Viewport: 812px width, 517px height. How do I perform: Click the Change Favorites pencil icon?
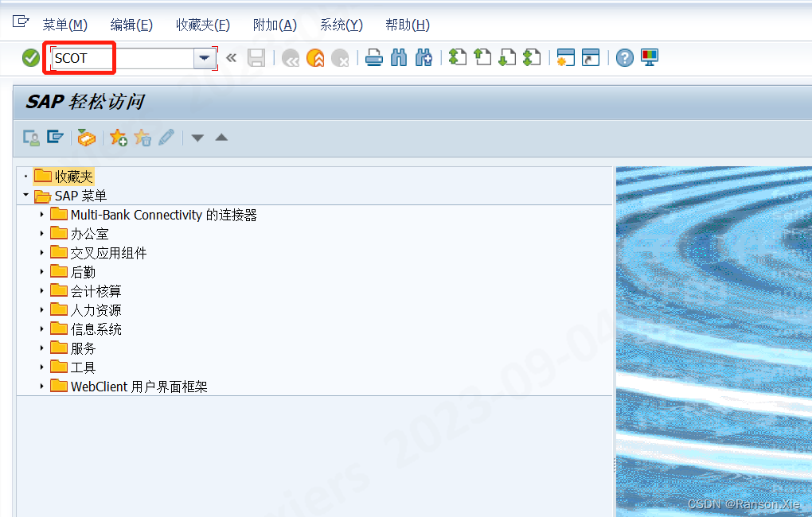166,138
